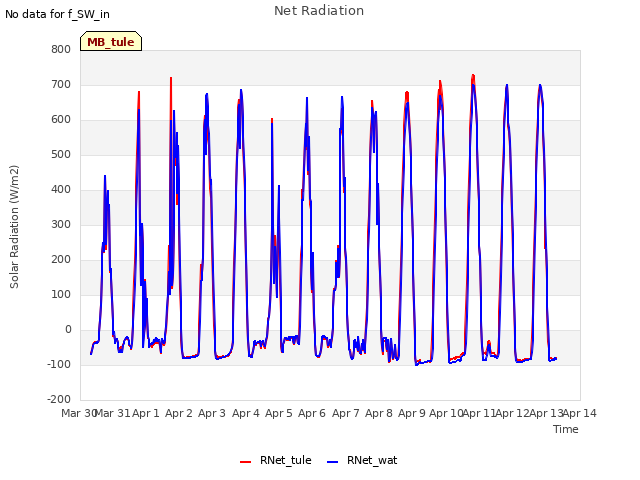Click the Apr 11 x-axis date label

point(479,413)
